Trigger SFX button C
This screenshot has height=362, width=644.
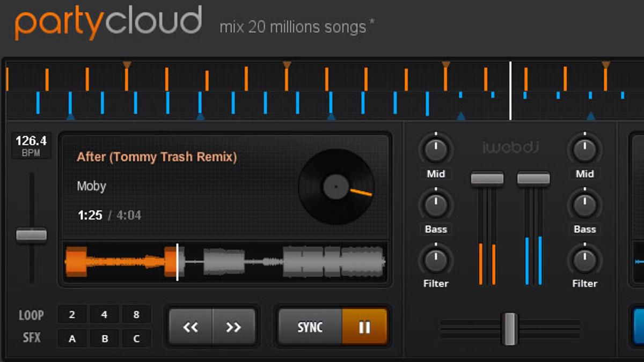(136, 338)
